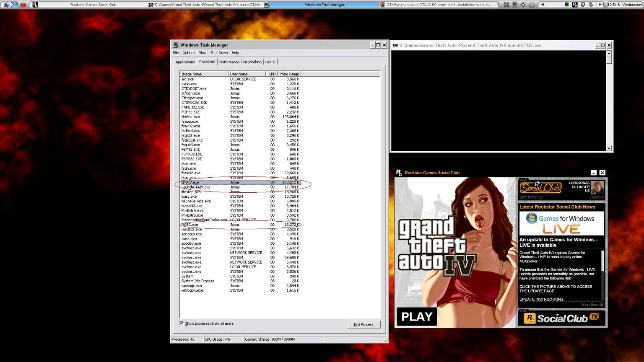Toggle Show processes from all users checkbox

(182, 323)
